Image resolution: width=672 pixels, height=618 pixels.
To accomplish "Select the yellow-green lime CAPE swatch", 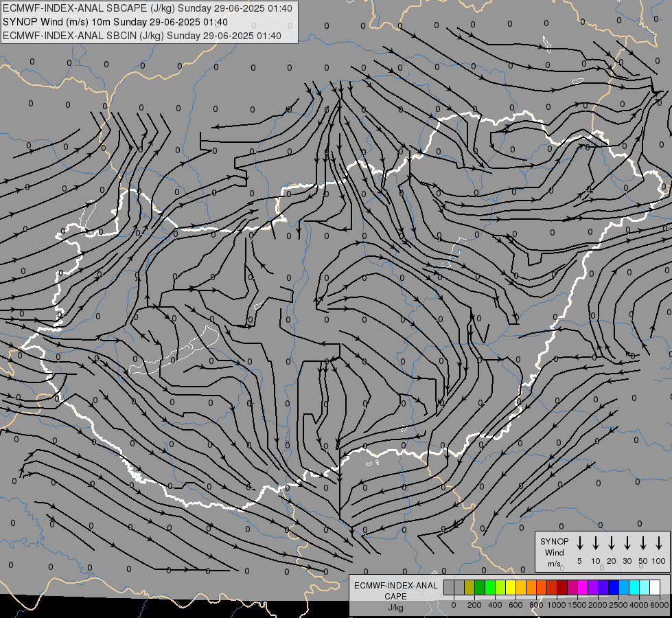I will (500, 587).
